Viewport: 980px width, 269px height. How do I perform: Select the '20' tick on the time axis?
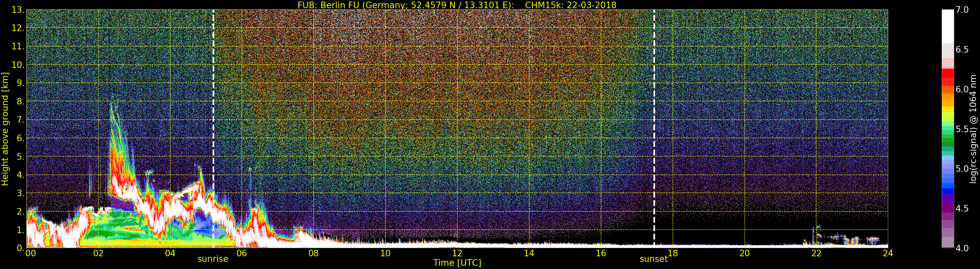(x=744, y=253)
